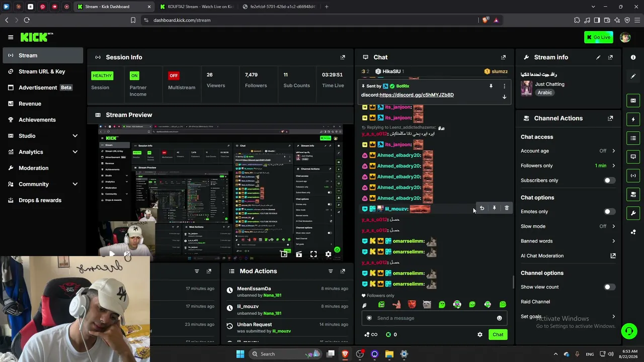
Task: Pop out the Chat panel
Action: coord(503,57)
